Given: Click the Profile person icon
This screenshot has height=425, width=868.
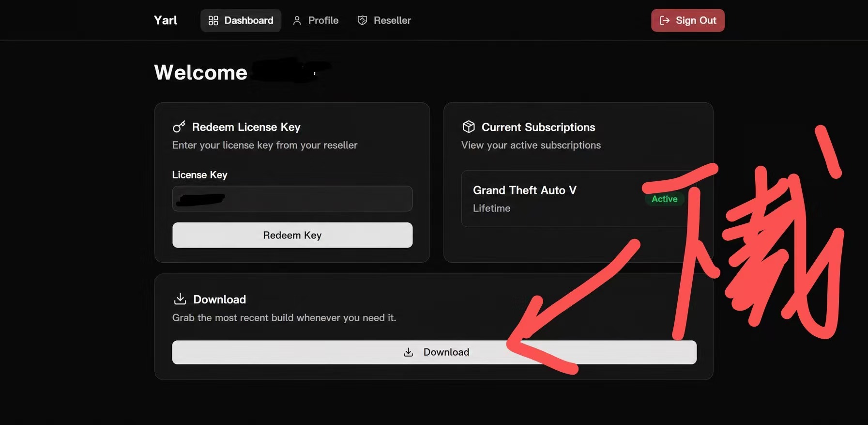Looking at the screenshot, I should point(297,20).
